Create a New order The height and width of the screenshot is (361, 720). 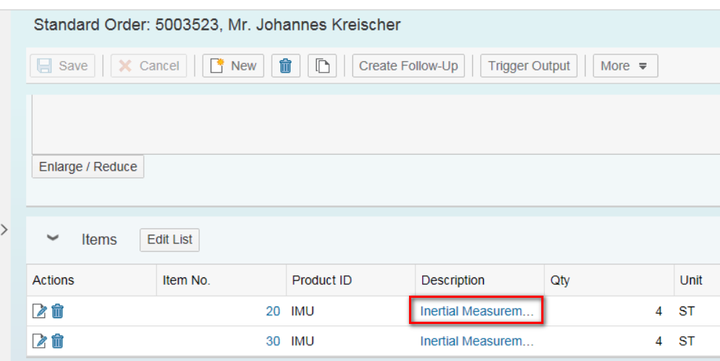(x=233, y=66)
